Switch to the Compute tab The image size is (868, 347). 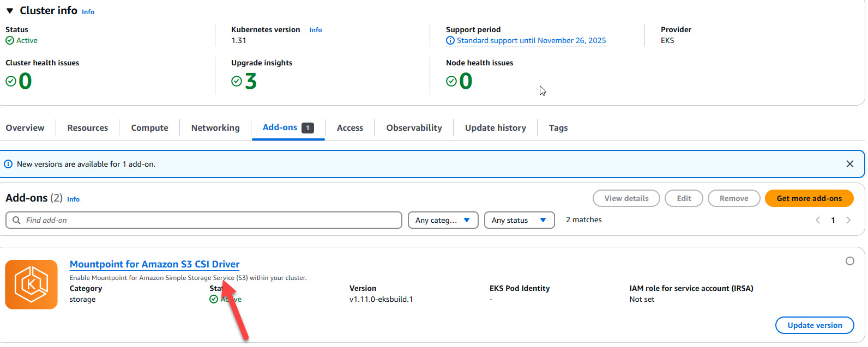tap(149, 127)
